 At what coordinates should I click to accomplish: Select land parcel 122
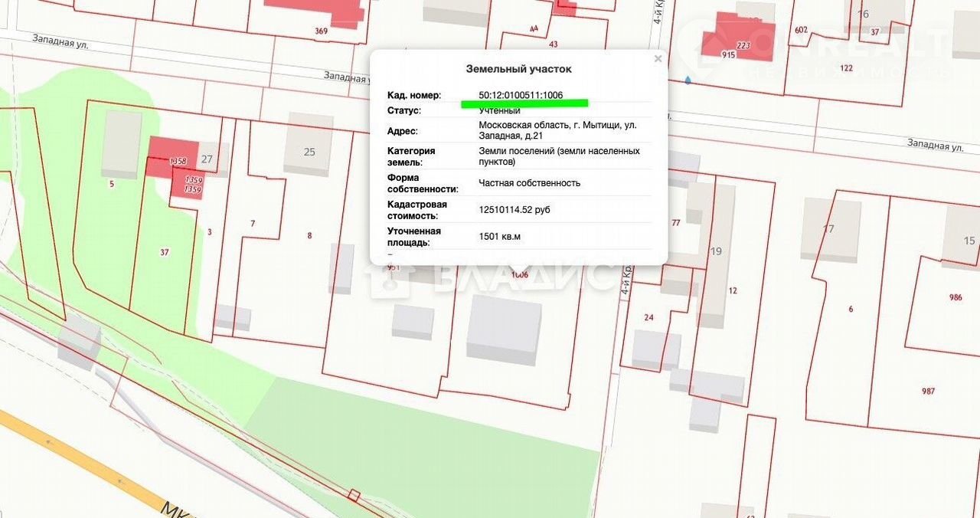846,68
